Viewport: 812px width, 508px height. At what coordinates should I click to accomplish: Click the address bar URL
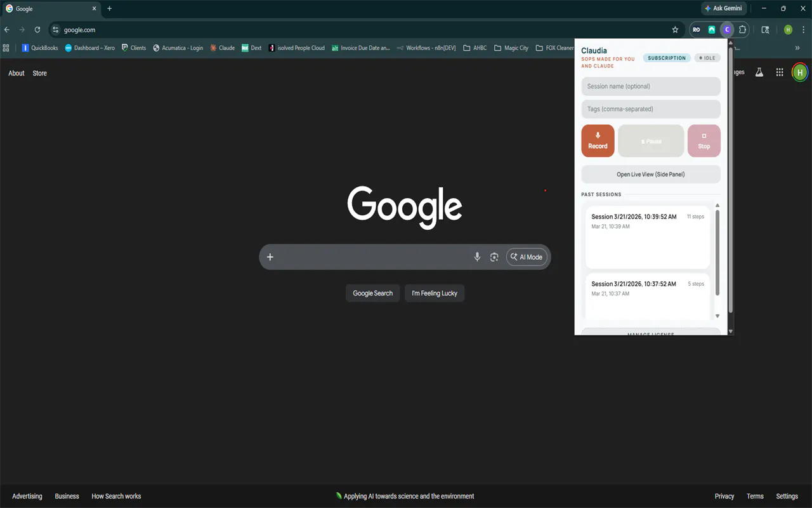pos(79,30)
